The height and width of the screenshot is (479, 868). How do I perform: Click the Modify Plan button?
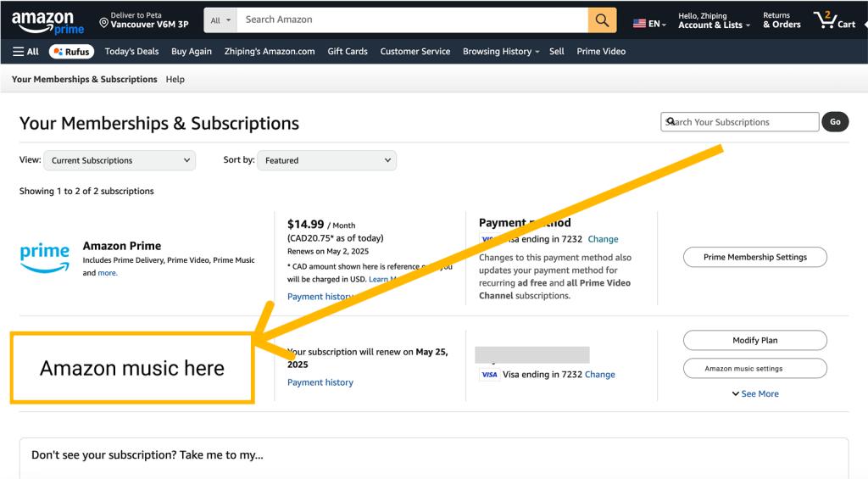pos(755,340)
